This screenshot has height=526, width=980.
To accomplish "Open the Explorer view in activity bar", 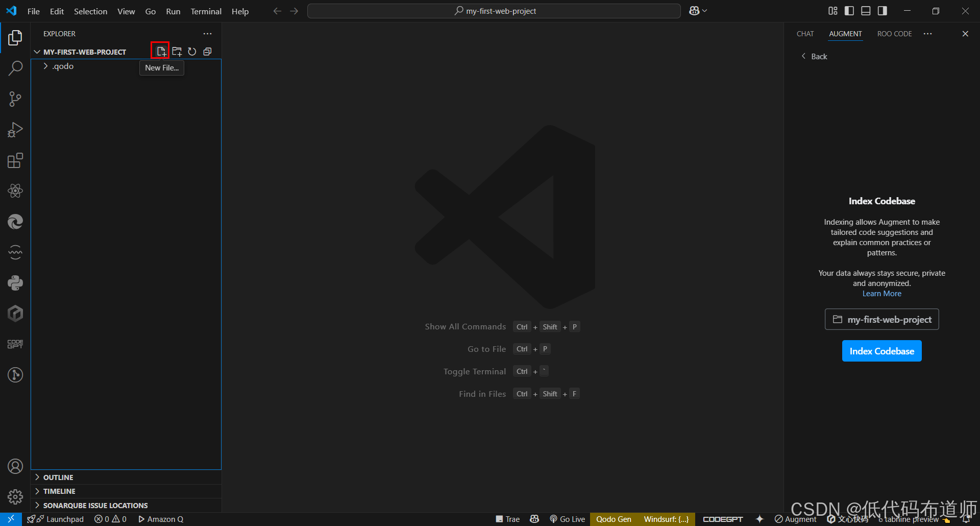I will click(x=15, y=38).
